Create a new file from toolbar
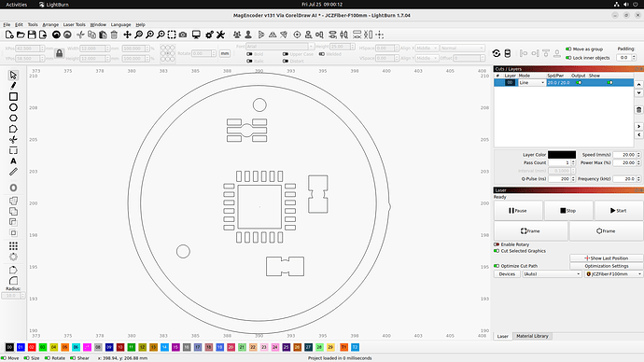 pos(9,35)
